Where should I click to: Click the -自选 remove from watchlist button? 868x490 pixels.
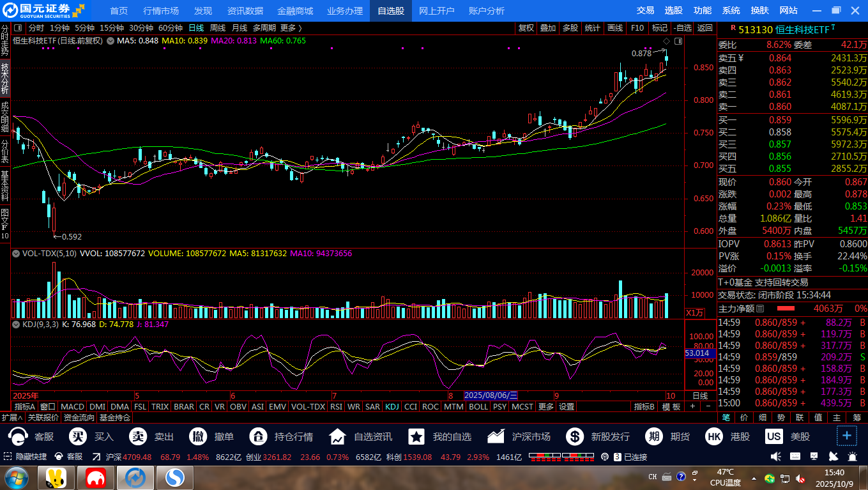(x=682, y=28)
